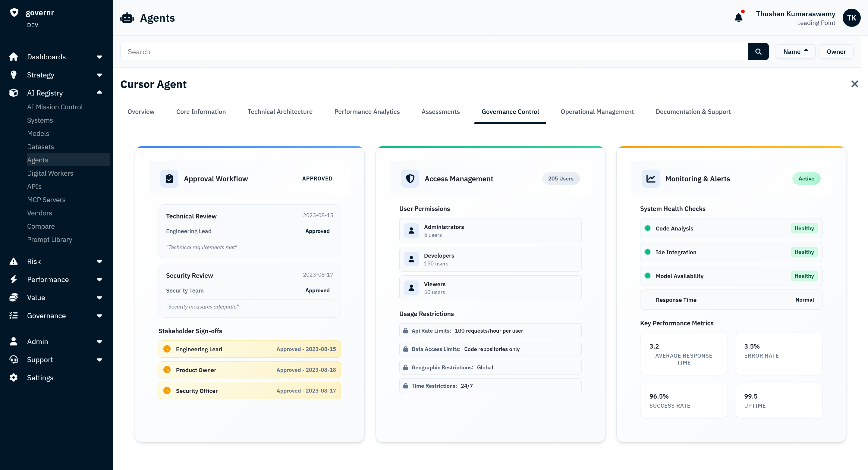Click the Administrators user icon
This screenshot has width=868, height=470.
tap(411, 231)
